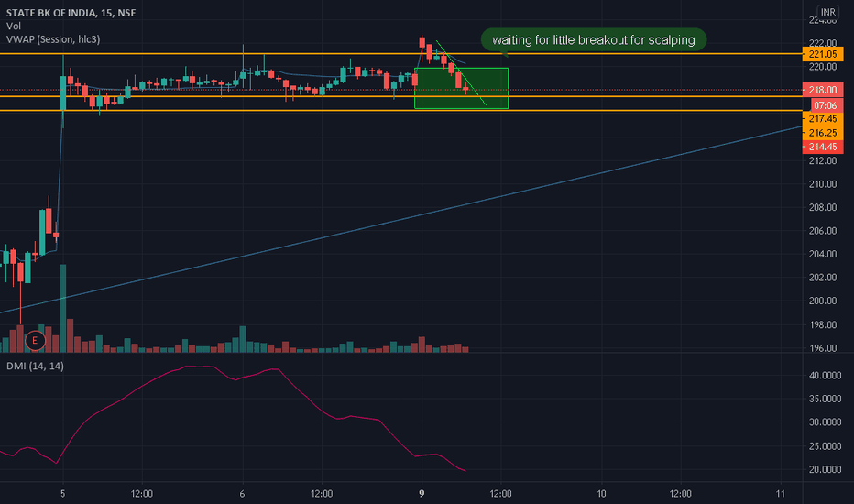The height and width of the screenshot is (504, 854).
Task: Click the 40.0000 DMI axis value
Action: tap(825, 376)
